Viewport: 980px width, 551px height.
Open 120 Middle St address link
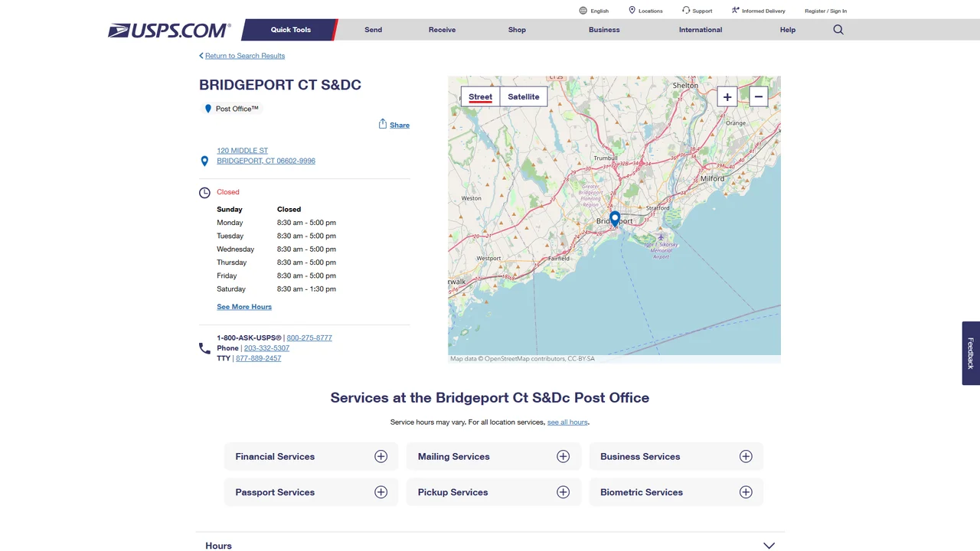tap(266, 156)
